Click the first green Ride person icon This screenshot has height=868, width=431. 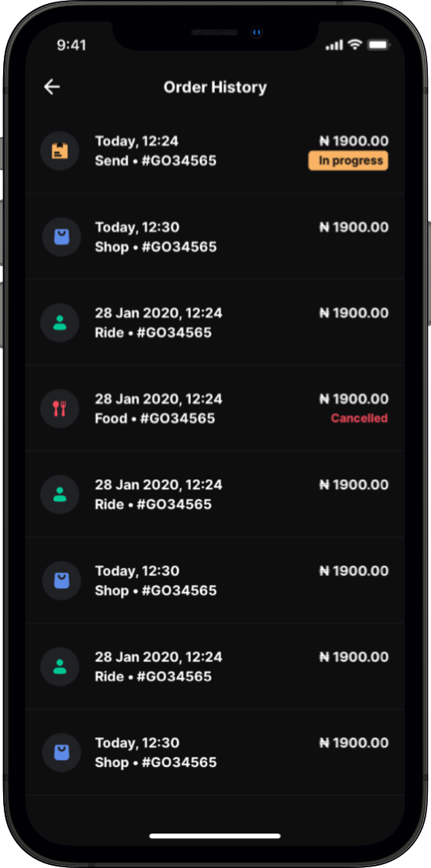60,322
